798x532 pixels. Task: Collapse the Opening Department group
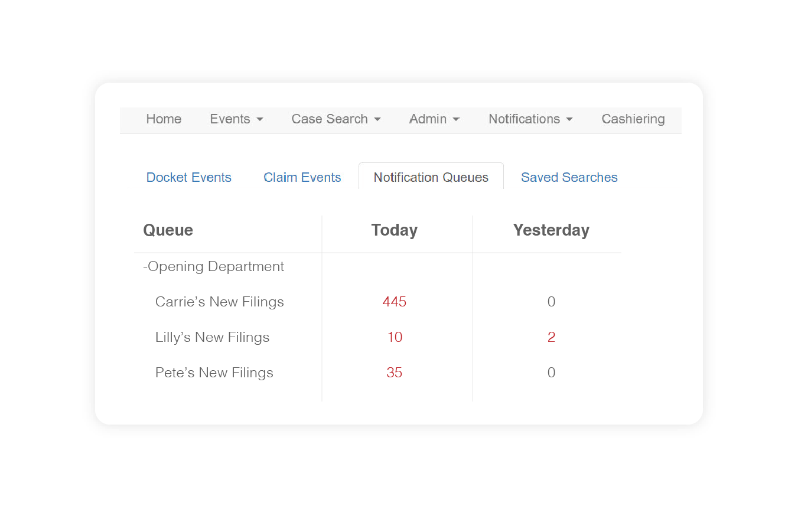click(213, 266)
